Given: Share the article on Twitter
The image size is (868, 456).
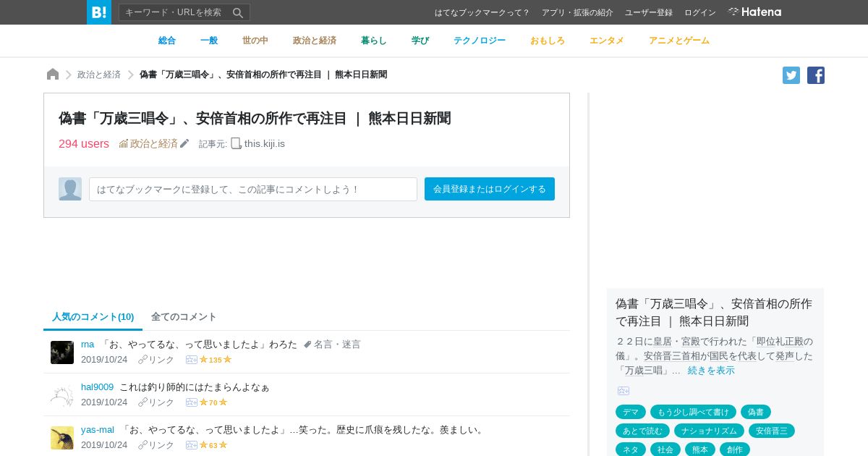Looking at the screenshot, I should coord(791,75).
